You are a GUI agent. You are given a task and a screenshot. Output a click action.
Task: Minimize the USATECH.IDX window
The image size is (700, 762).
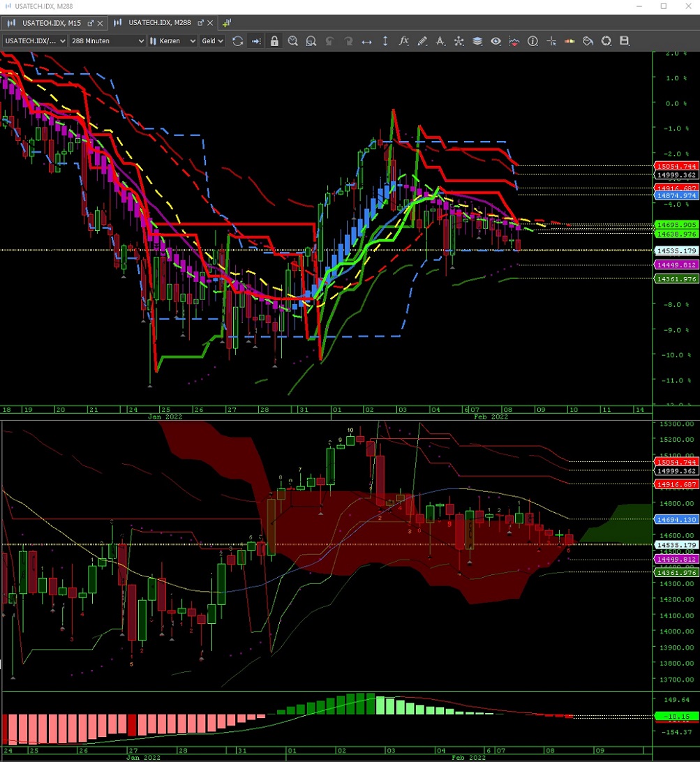(x=639, y=6)
